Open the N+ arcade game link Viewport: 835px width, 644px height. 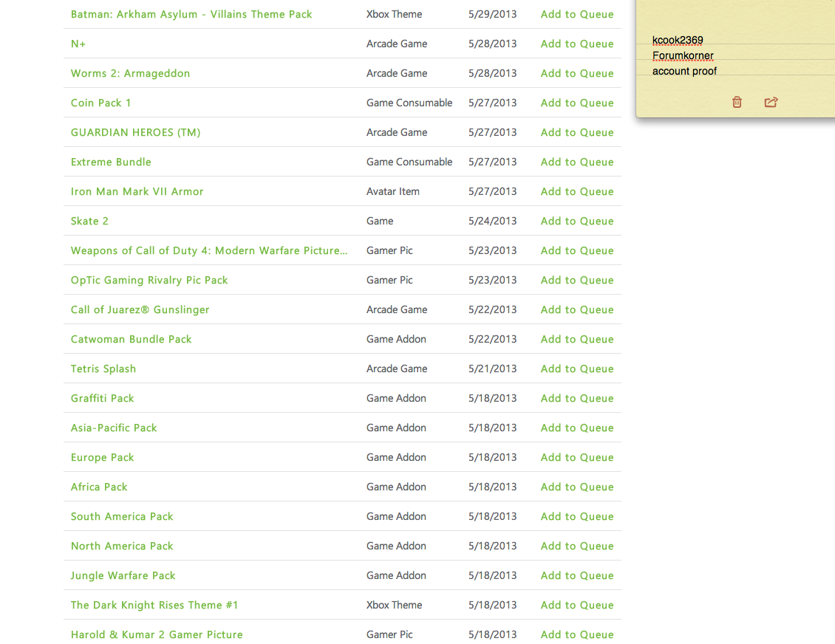click(x=78, y=44)
